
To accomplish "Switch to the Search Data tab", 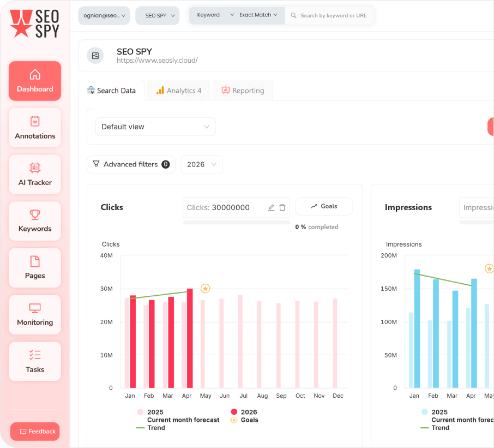I will (111, 91).
